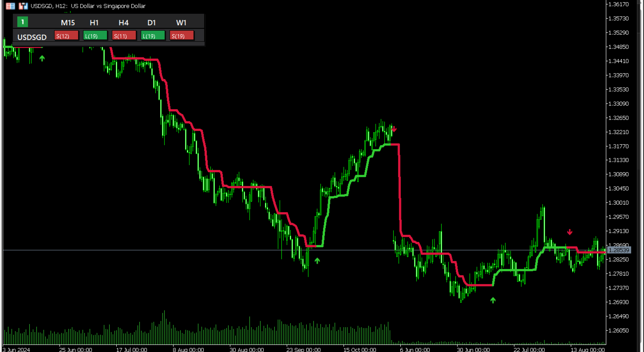Click the red sell arrow above 13 Aug

pyautogui.click(x=570, y=232)
